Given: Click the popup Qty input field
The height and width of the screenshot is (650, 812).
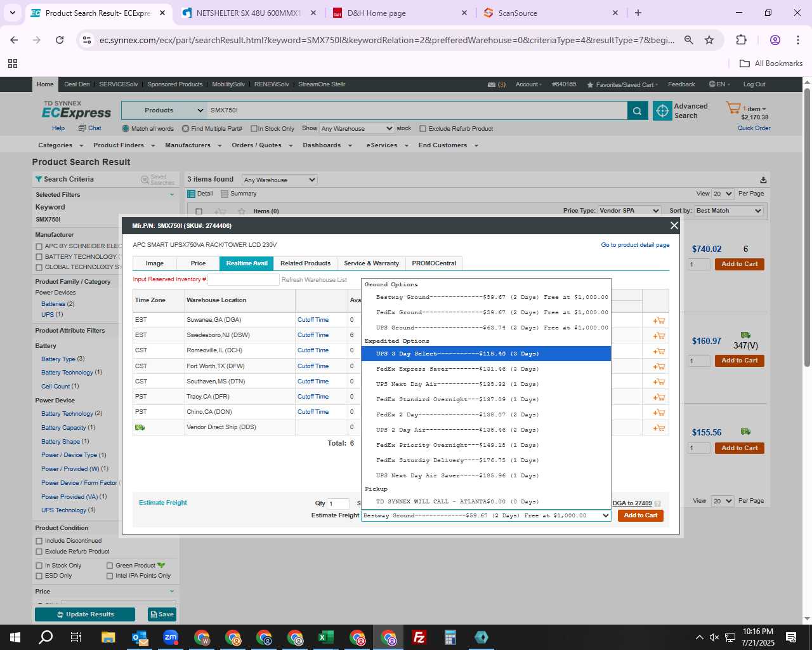Looking at the screenshot, I should click(338, 503).
